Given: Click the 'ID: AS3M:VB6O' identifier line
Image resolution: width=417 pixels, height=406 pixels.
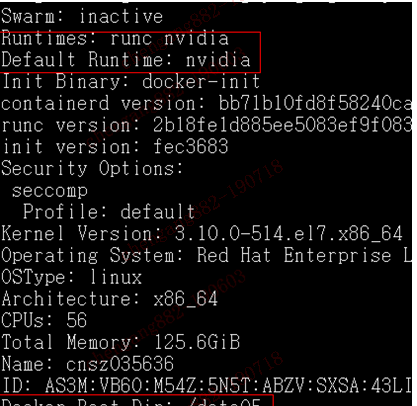Looking at the screenshot, I should click(x=207, y=385).
